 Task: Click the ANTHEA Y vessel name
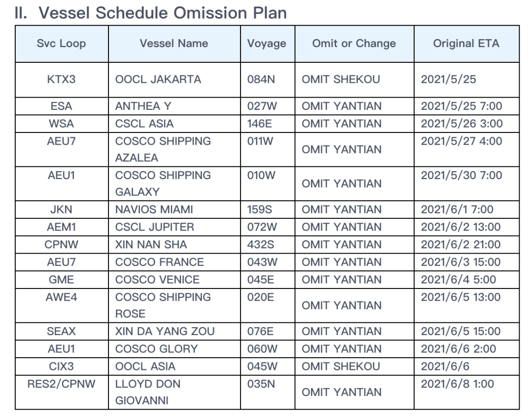pos(143,106)
